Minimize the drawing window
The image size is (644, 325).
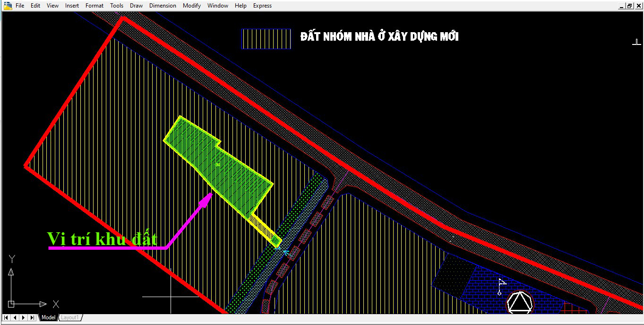[x=621, y=6]
